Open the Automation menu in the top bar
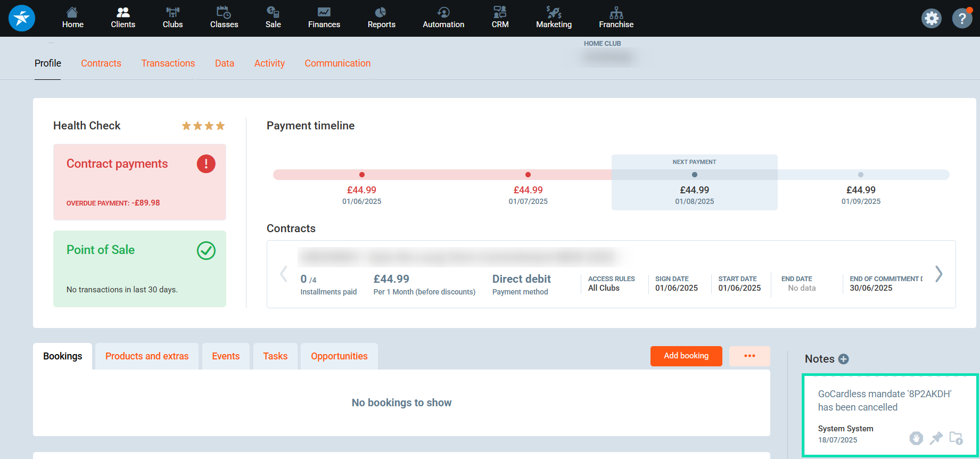980x459 pixels. pyautogui.click(x=443, y=18)
